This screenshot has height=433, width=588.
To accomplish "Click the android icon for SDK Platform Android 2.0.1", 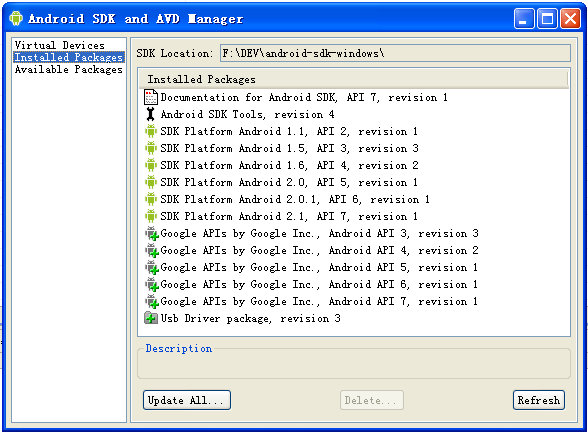I will (151, 199).
